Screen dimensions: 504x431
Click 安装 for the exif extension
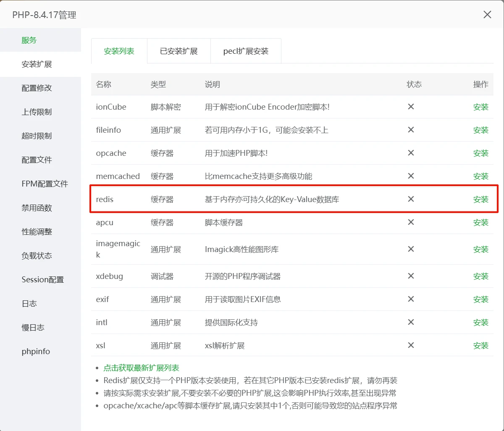tap(480, 300)
